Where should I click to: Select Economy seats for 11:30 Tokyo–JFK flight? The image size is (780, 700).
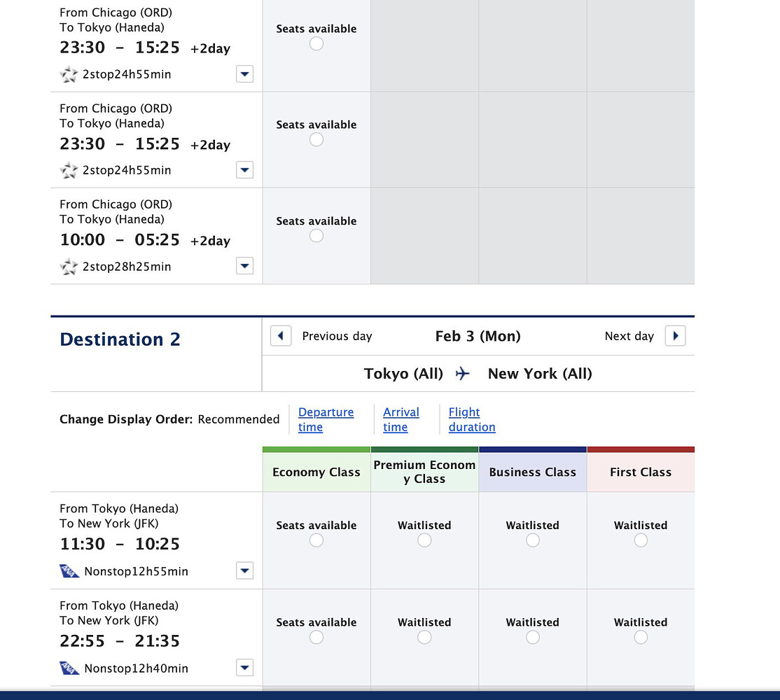316,540
